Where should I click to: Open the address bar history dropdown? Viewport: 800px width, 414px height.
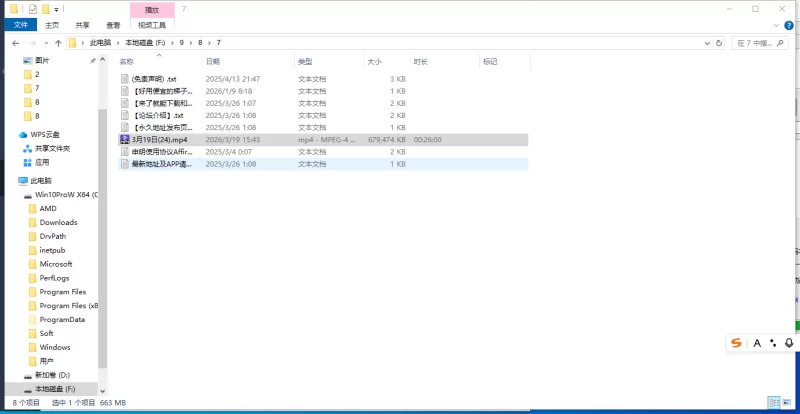click(x=708, y=43)
